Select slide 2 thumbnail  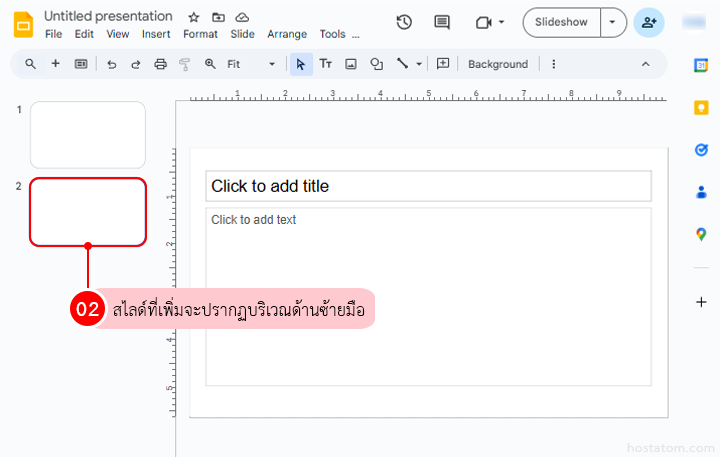tap(88, 212)
